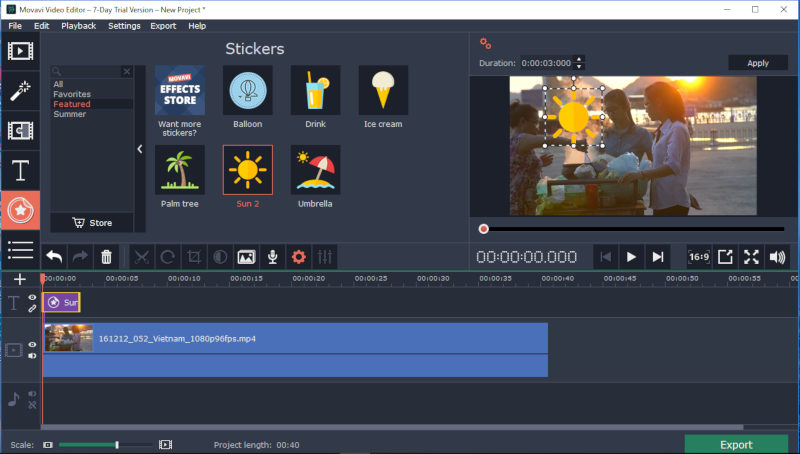Click the zoom-in scale icon
Image resolution: width=800 pixels, height=454 pixels.
coord(165,445)
